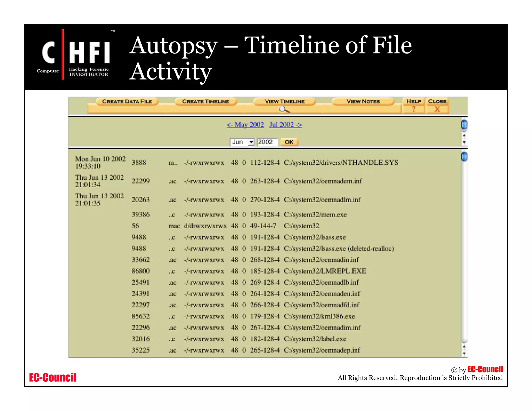Go to next month Jul 2002
This screenshot has width=532, height=411.
coord(286,125)
